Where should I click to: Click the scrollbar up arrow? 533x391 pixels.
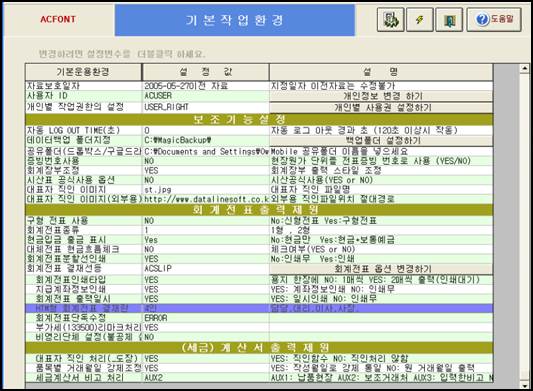pyautogui.click(x=524, y=68)
